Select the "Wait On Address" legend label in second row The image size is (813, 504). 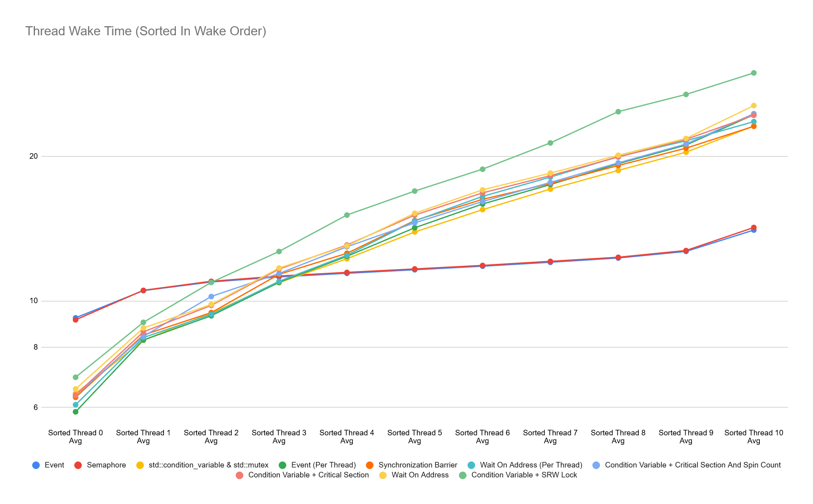click(x=420, y=475)
